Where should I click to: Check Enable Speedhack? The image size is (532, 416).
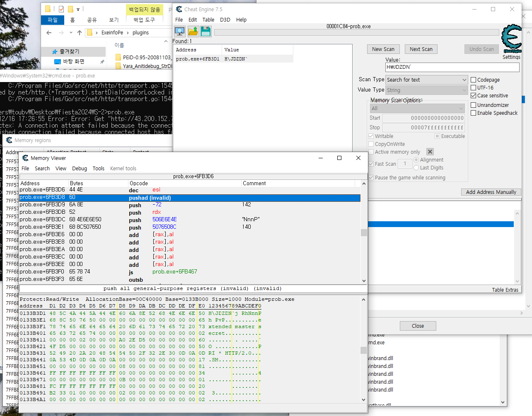pyautogui.click(x=474, y=113)
